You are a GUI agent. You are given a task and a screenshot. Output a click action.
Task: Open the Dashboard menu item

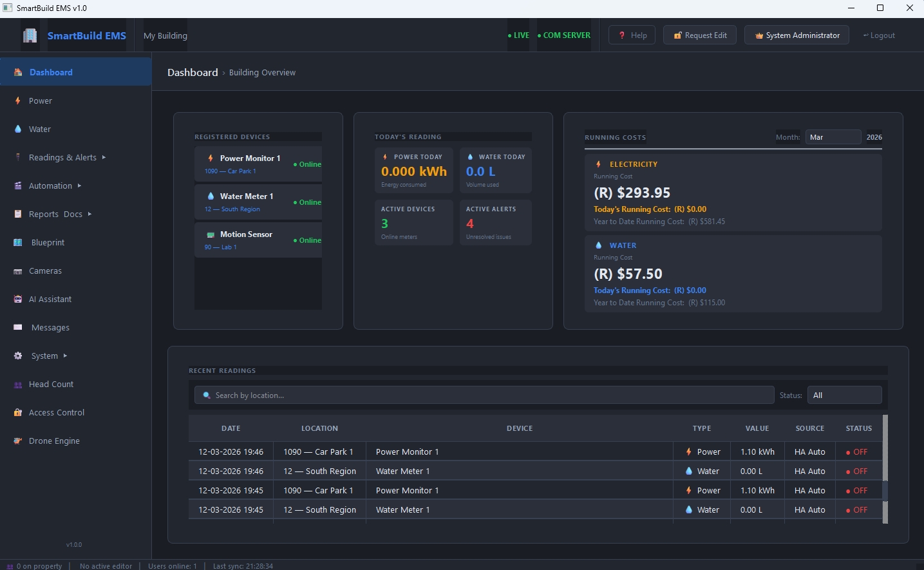(76, 72)
